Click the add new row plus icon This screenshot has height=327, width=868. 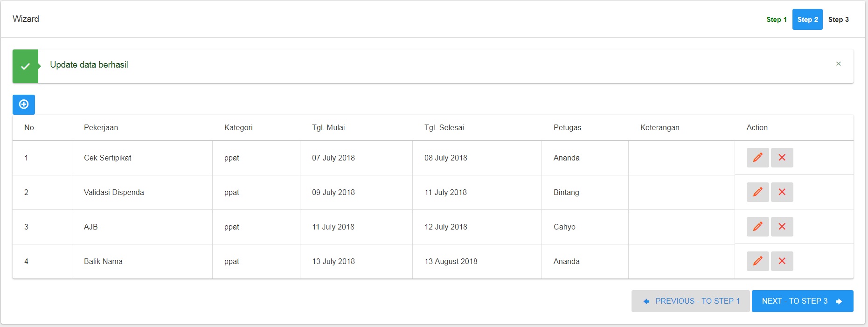(24, 104)
